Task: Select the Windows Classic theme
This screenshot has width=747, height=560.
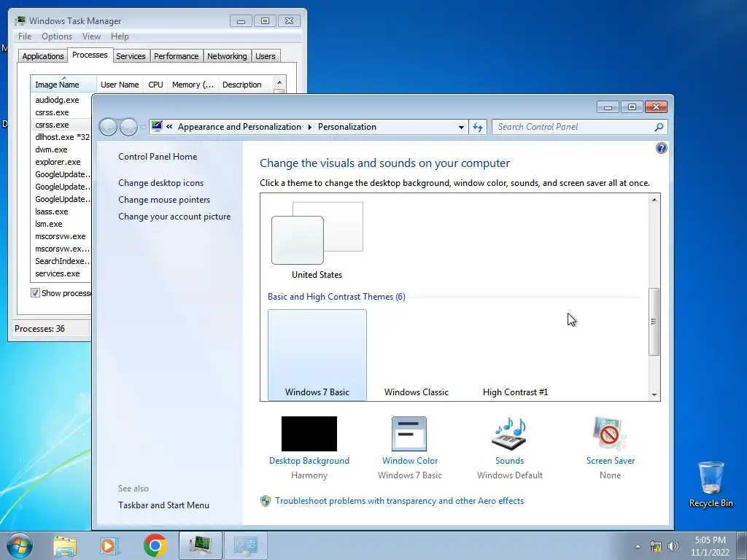Action: [x=417, y=355]
